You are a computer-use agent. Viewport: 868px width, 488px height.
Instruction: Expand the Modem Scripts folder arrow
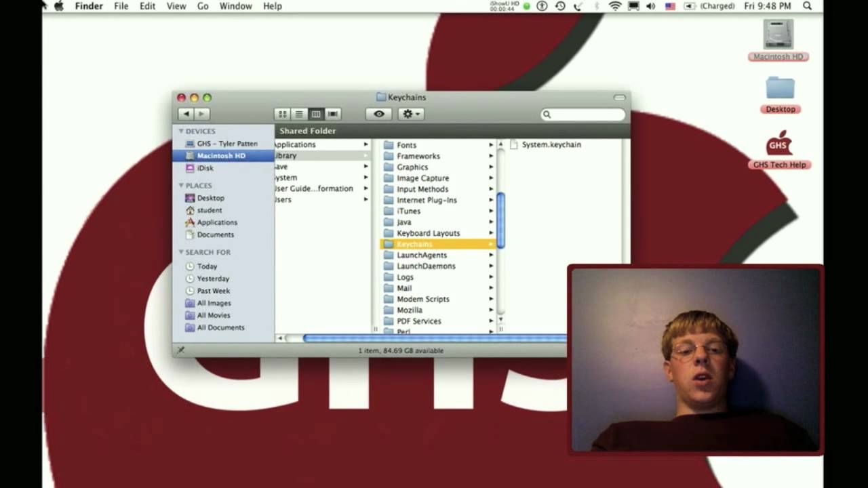[x=491, y=299]
